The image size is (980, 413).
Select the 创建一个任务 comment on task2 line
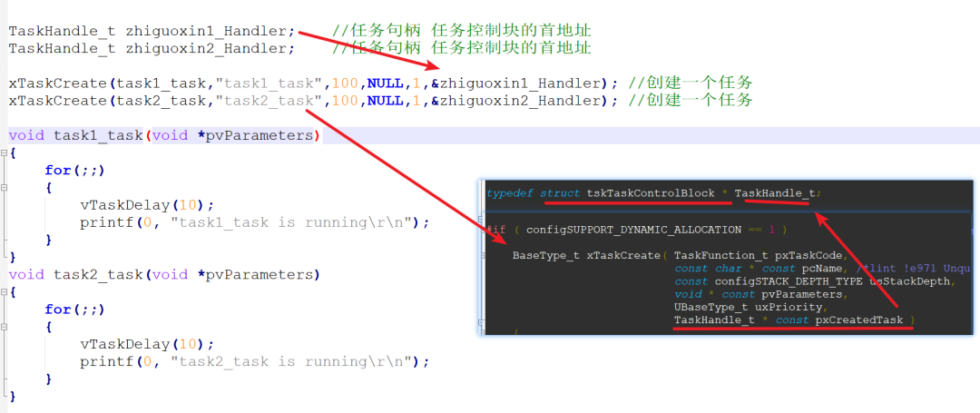click(690, 101)
